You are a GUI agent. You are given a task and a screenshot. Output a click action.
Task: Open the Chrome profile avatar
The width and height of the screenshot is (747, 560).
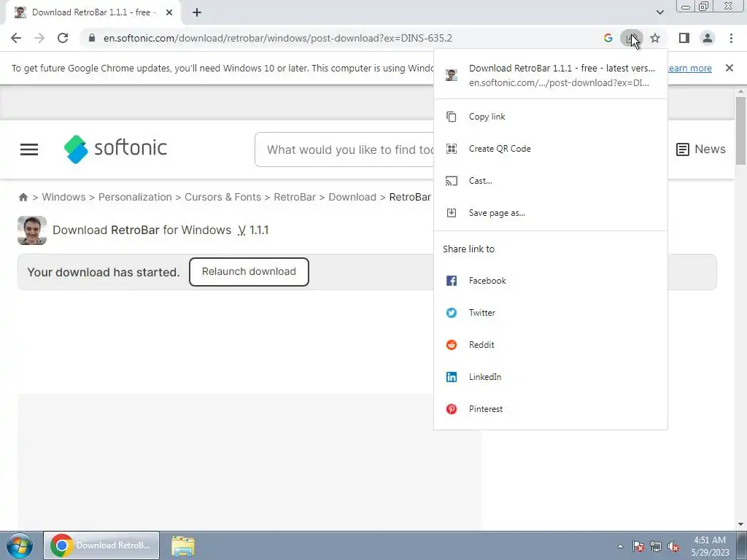(708, 38)
